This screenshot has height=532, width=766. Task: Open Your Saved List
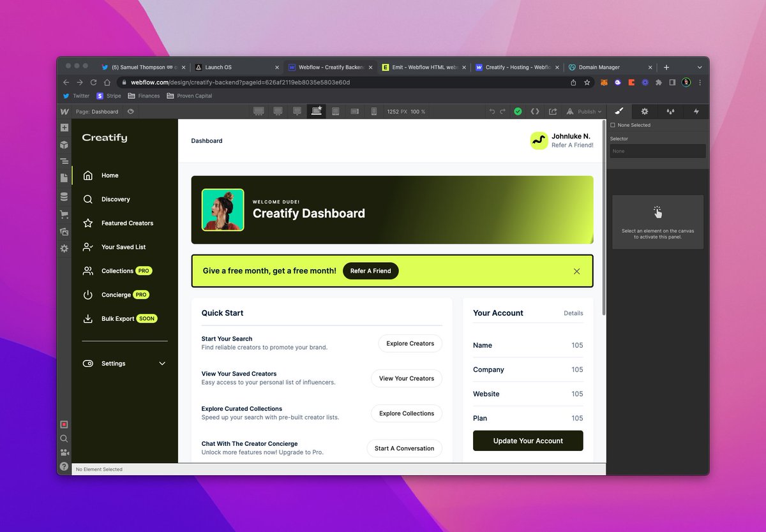click(x=123, y=247)
